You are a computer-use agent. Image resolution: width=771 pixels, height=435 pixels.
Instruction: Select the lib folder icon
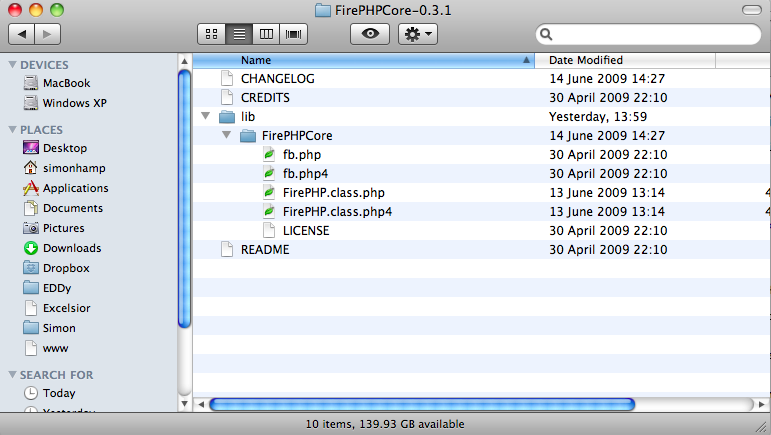coord(227,116)
